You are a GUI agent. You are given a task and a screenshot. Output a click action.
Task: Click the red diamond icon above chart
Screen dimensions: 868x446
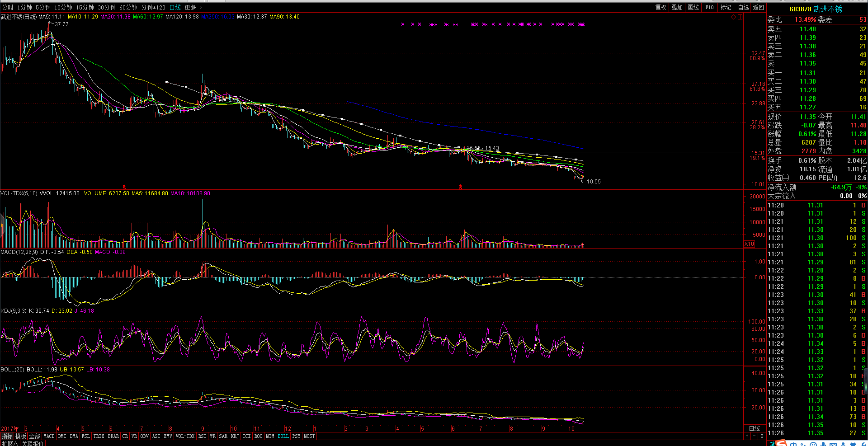(x=733, y=17)
